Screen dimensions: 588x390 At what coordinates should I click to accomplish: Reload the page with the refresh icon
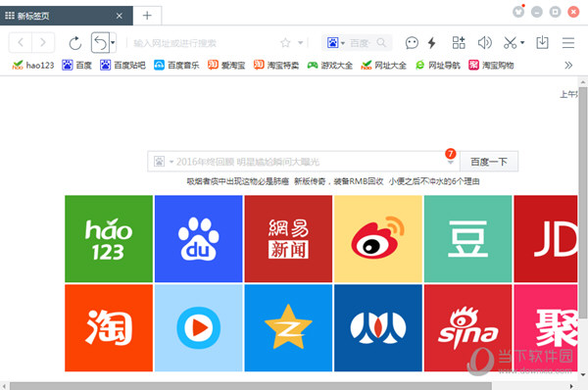(x=75, y=43)
